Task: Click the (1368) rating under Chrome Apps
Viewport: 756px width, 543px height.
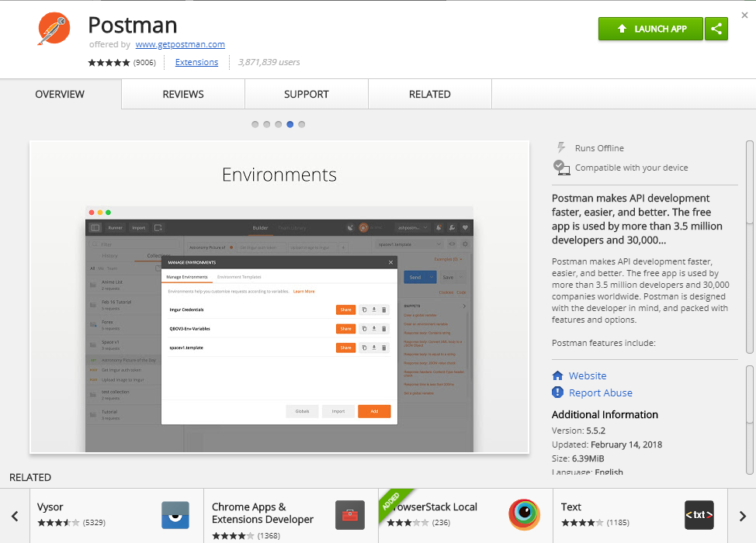Action: (246, 536)
